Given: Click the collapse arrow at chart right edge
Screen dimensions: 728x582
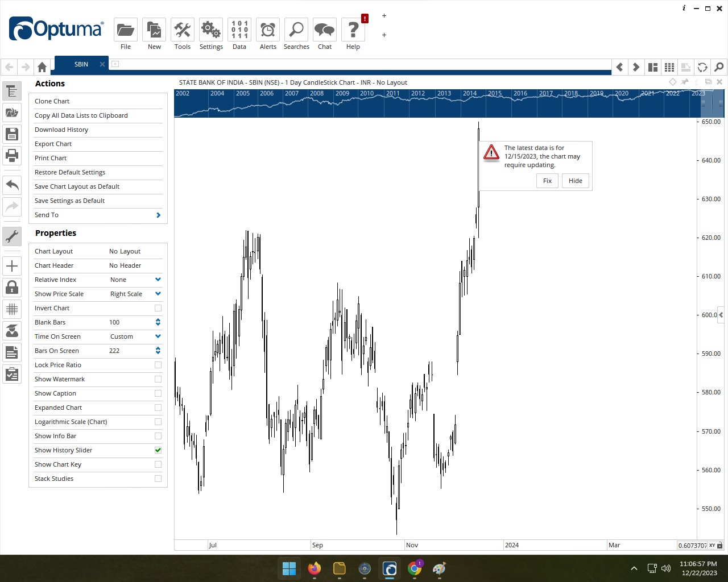Looking at the screenshot, I should [x=721, y=314].
